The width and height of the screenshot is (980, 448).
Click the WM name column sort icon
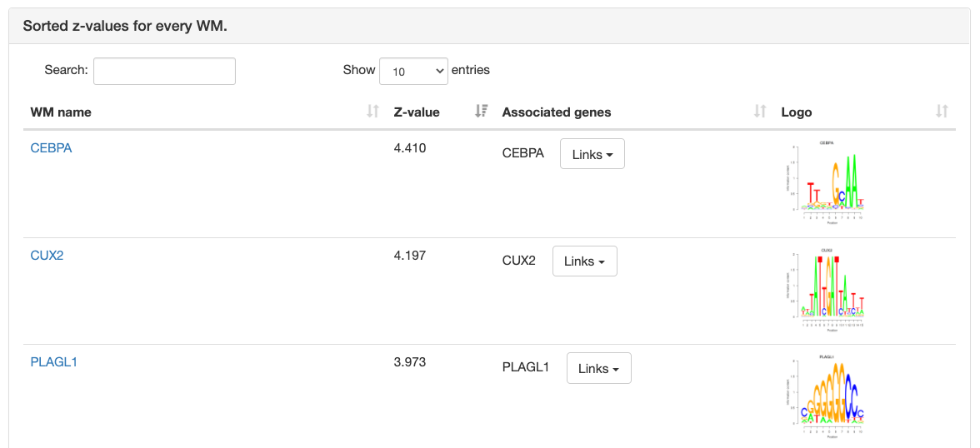coord(372,112)
